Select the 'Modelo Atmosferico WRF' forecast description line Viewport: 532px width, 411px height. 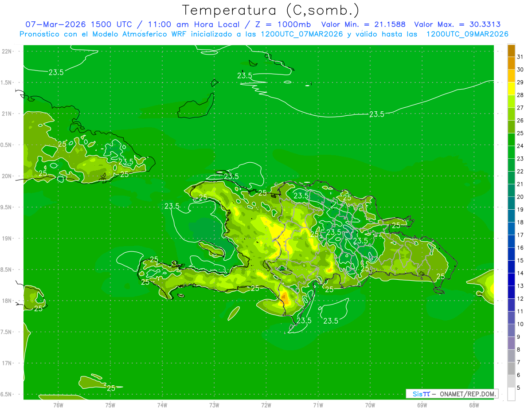264,34
